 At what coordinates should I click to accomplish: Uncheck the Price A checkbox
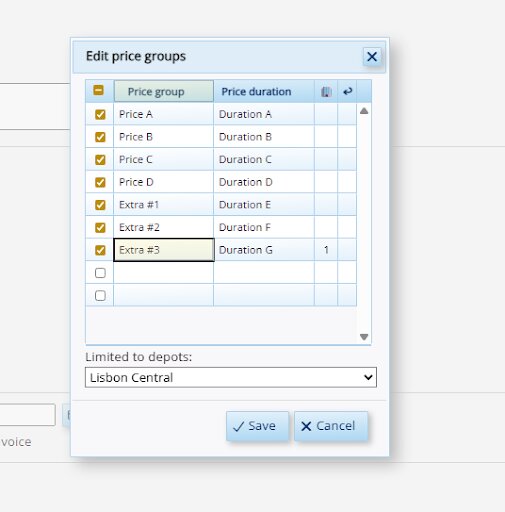tap(100, 114)
